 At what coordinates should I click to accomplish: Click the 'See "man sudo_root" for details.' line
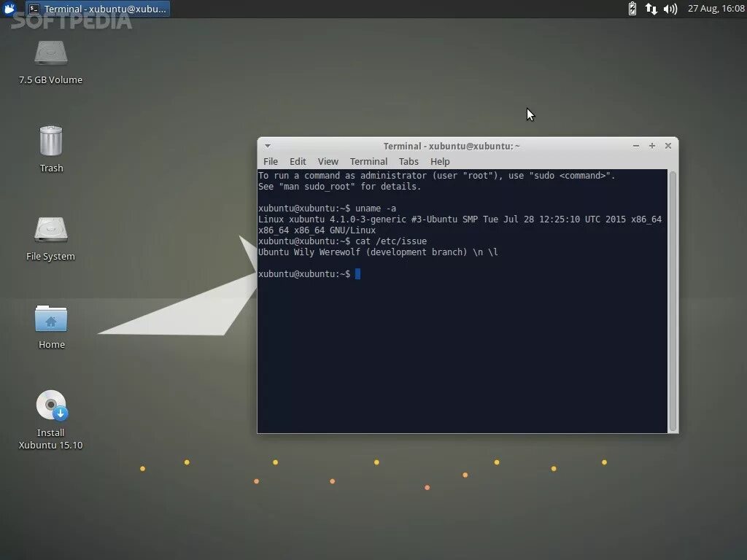[340, 187]
